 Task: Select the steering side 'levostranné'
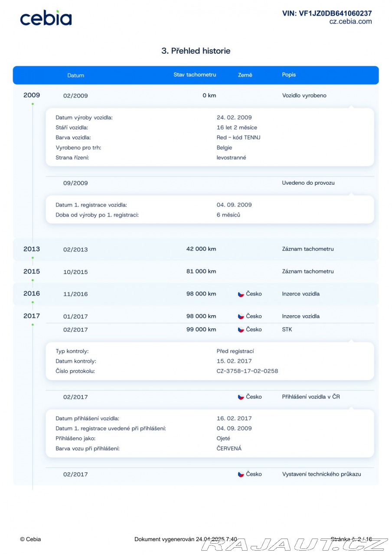tap(232, 157)
